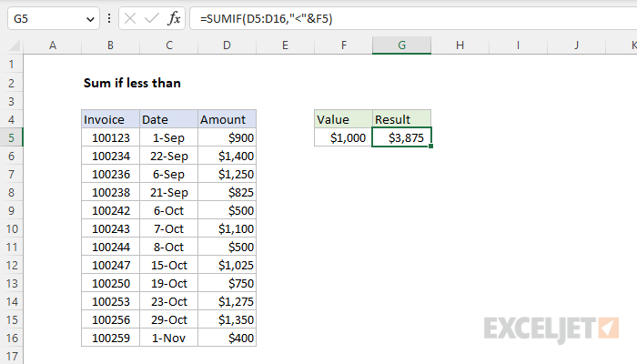Click the three-dot handle beside Name Box
The width and height of the screenshot is (637, 364).
[x=109, y=18]
